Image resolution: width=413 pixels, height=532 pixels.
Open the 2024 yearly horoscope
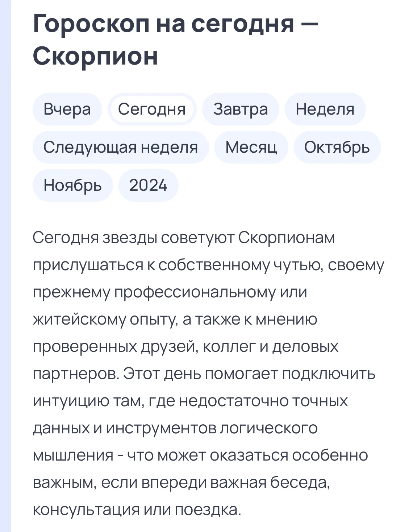148,185
